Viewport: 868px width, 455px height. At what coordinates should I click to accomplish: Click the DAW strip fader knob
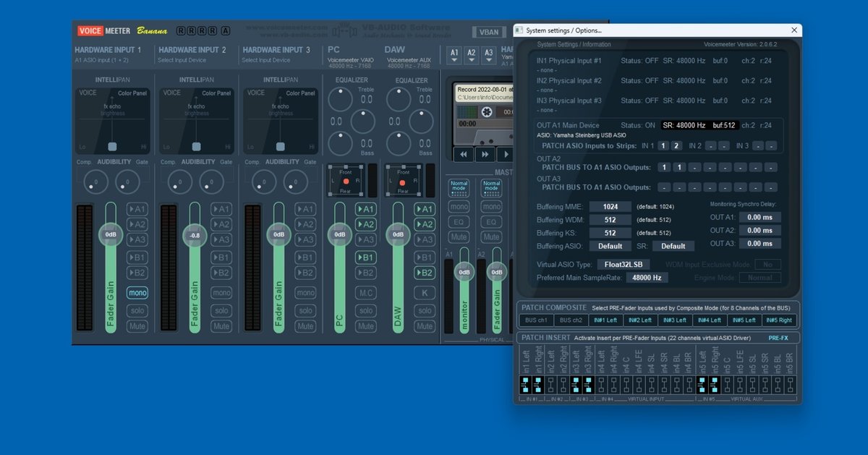(x=398, y=234)
